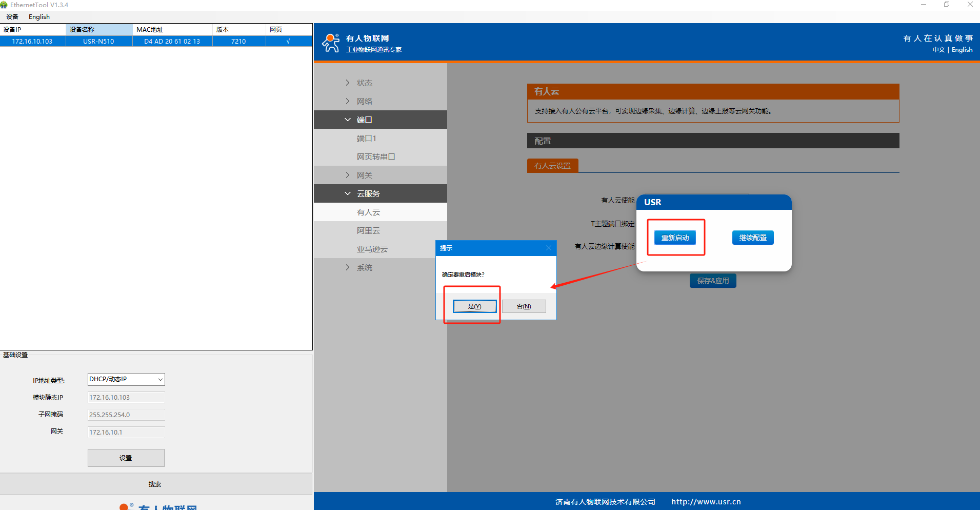Sort by MAC地址 column header
The height and width of the screenshot is (510, 980).
pos(172,30)
